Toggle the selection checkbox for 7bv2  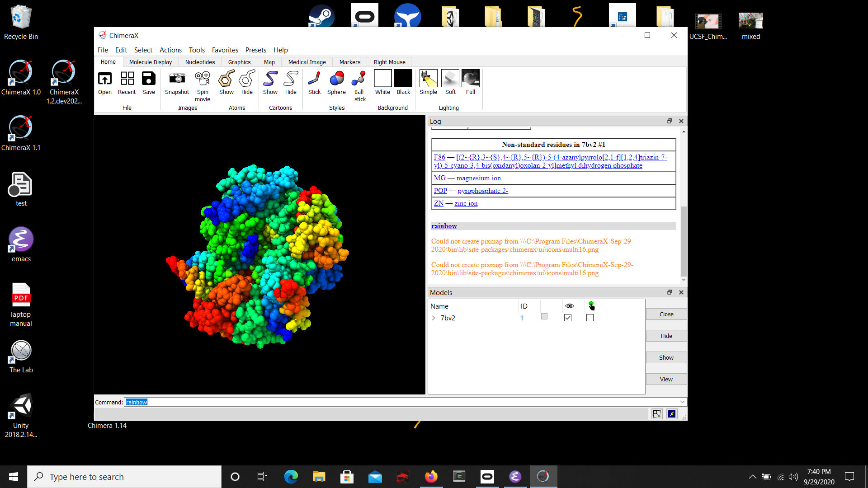point(590,318)
